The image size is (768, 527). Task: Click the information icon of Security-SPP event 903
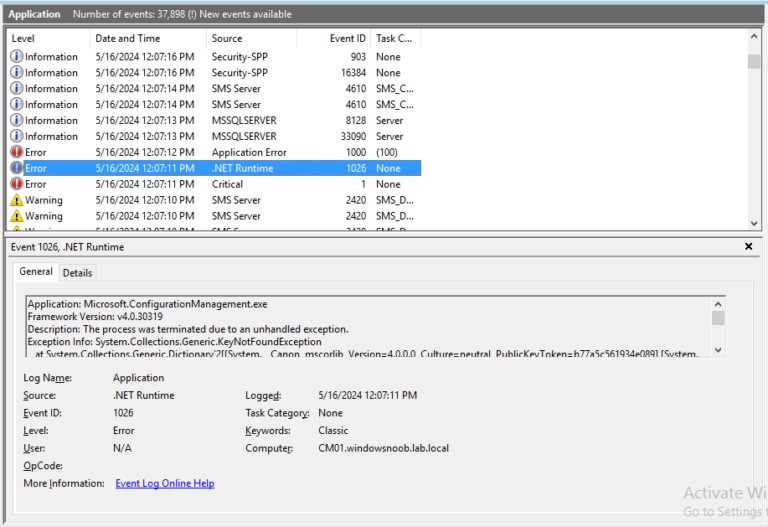tap(16, 57)
